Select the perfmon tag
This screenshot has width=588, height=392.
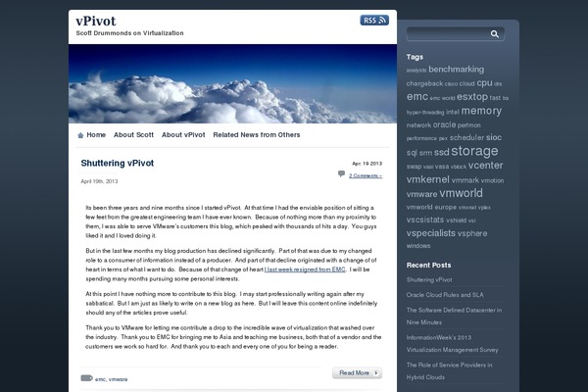[469, 125]
